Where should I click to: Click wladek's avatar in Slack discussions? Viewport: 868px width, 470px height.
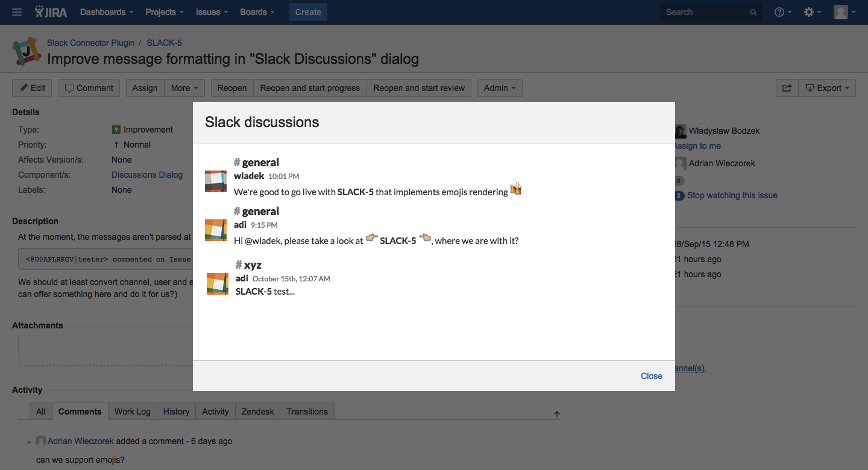[x=216, y=181]
